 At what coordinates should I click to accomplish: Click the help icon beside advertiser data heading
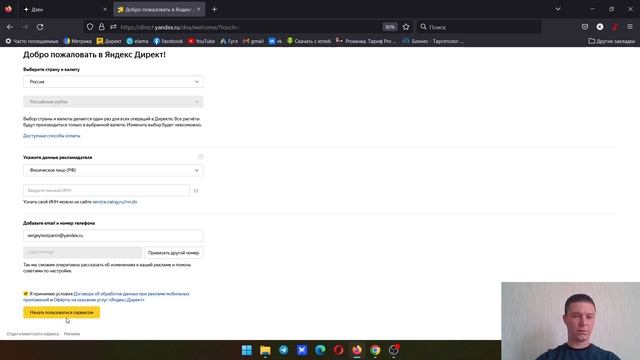(200, 157)
